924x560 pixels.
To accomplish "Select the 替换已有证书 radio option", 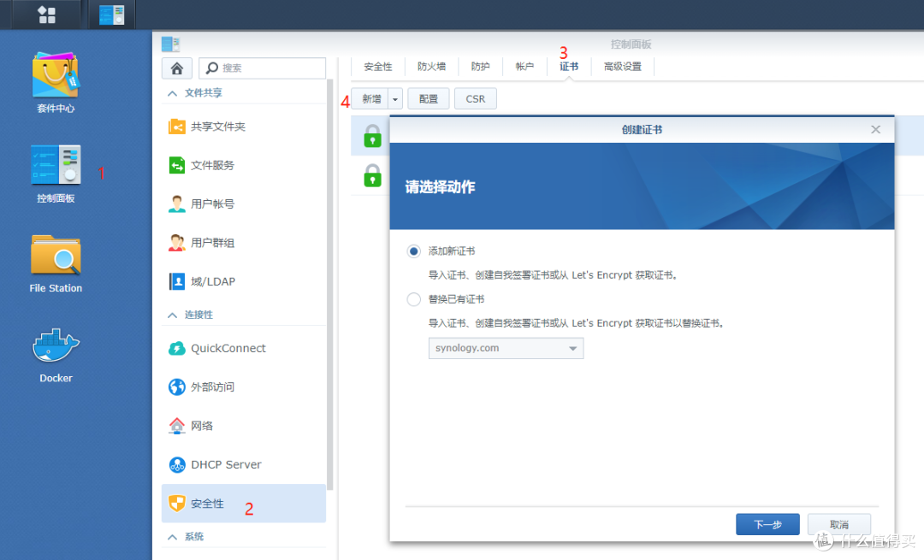I will point(413,299).
